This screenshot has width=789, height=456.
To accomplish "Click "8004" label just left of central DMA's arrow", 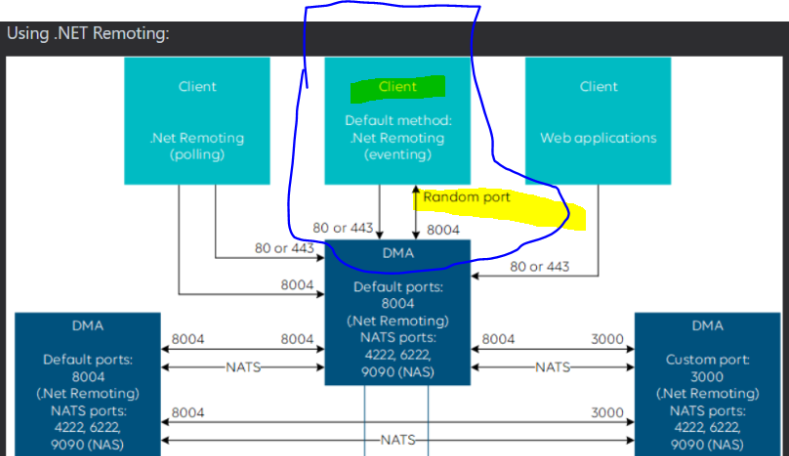I will coord(297,339).
